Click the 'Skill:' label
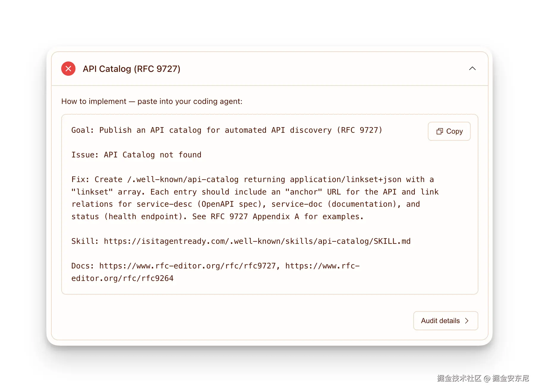This screenshot has height=392, width=539. [x=85, y=241]
